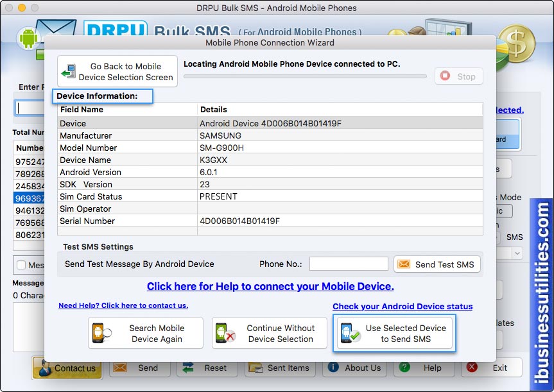The height and width of the screenshot is (392, 554).
Task: Click the Exit button in main window
Action: [492, 368]
